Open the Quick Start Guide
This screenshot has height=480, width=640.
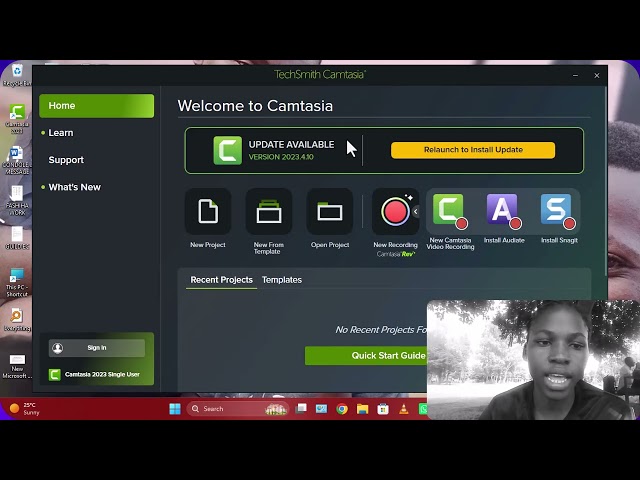tap(366, 356)
